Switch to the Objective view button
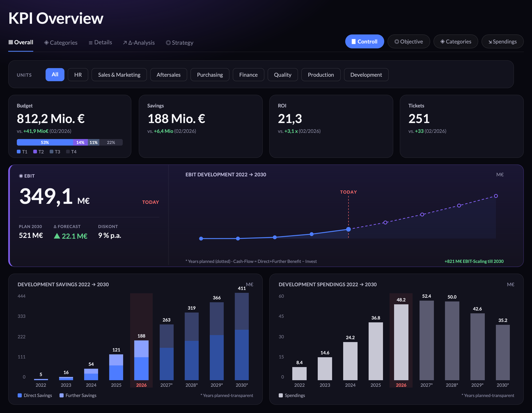The image size is (532, 413). click(409, 41)
